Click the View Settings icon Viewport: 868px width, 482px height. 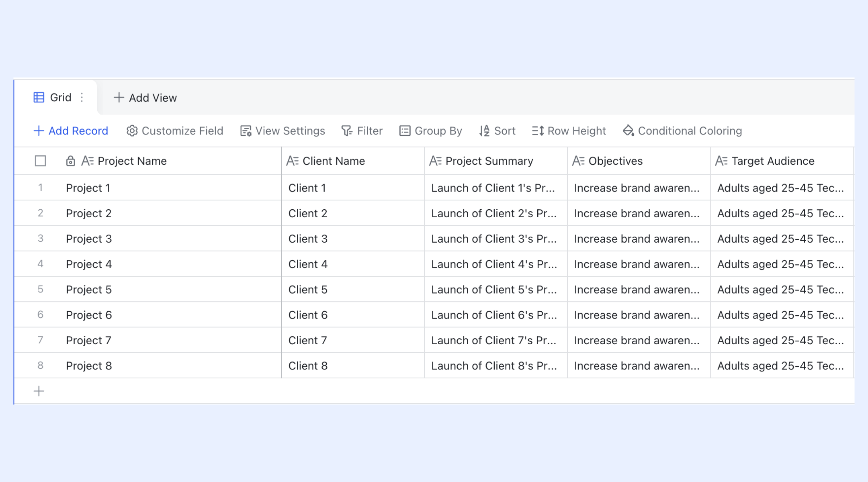coord(246,131)
